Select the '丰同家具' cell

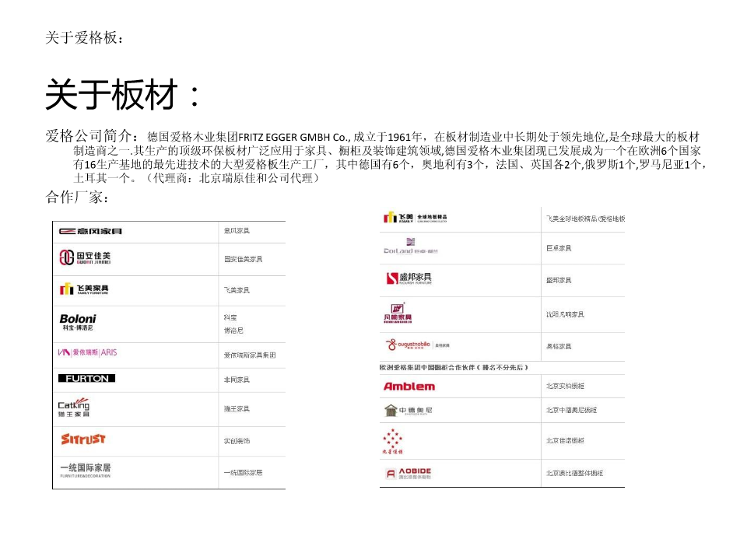(x=237, y=380)
